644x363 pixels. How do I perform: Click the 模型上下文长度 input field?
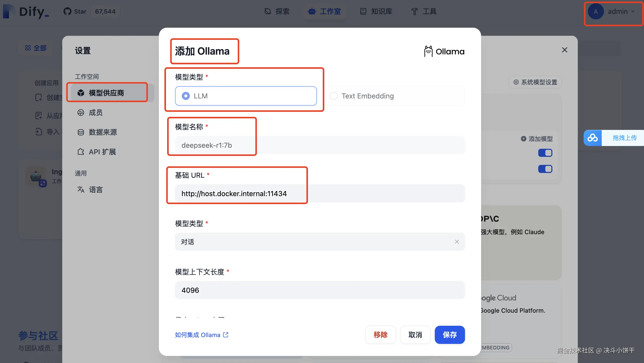point(320,290)
